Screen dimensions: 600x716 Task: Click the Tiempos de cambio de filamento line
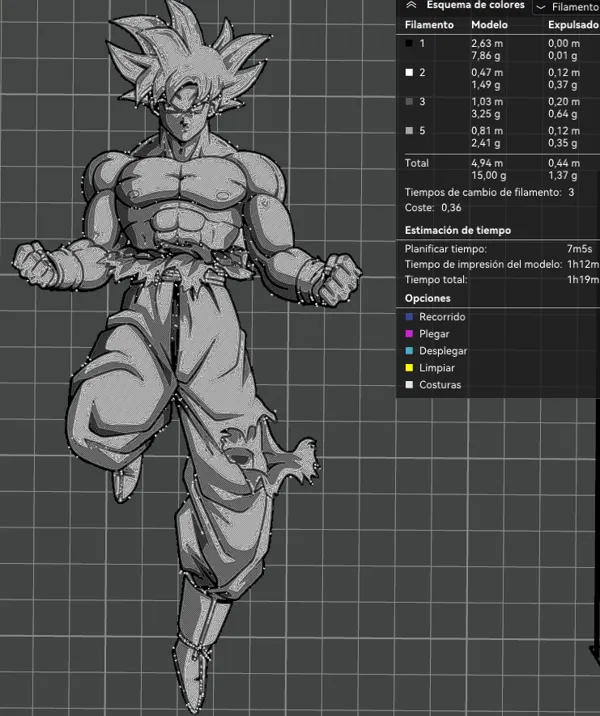[x=489, y=192]
